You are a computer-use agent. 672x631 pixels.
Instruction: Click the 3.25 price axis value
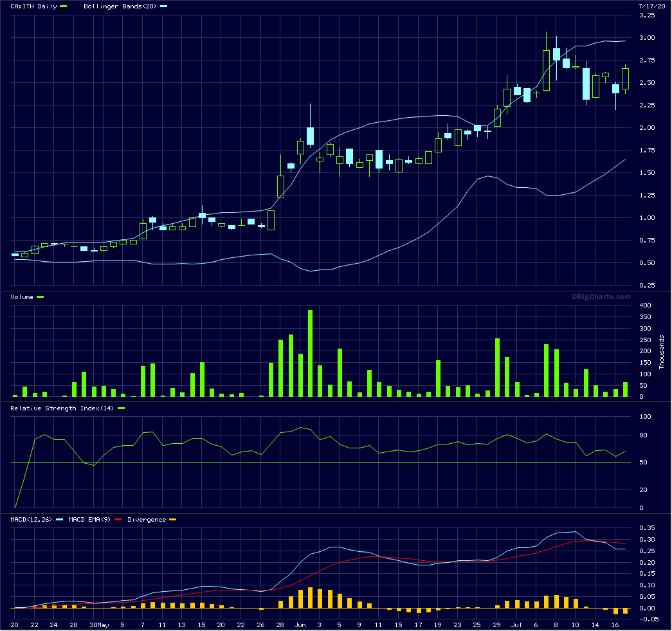[647, 15]
